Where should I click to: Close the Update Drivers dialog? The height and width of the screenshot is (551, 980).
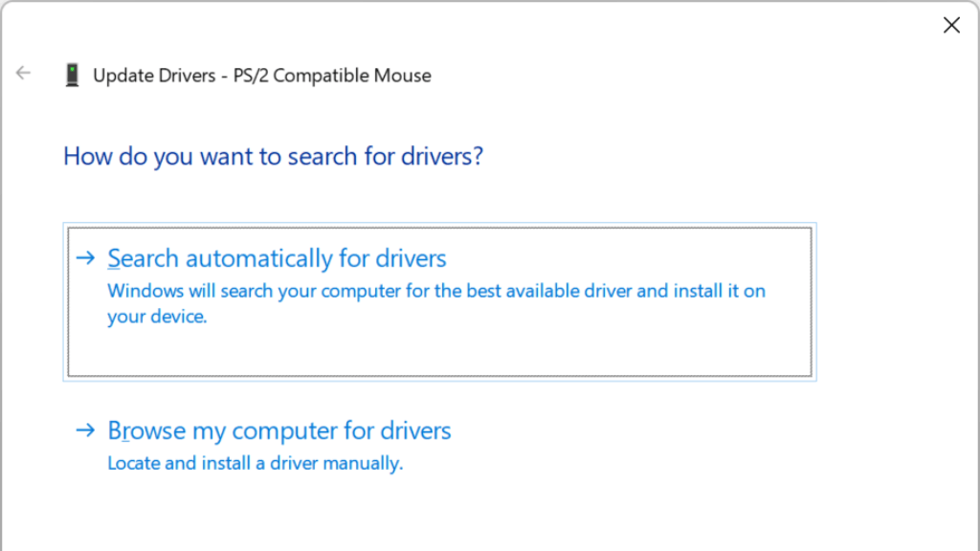pyautogui.click(x=951, y=26)
